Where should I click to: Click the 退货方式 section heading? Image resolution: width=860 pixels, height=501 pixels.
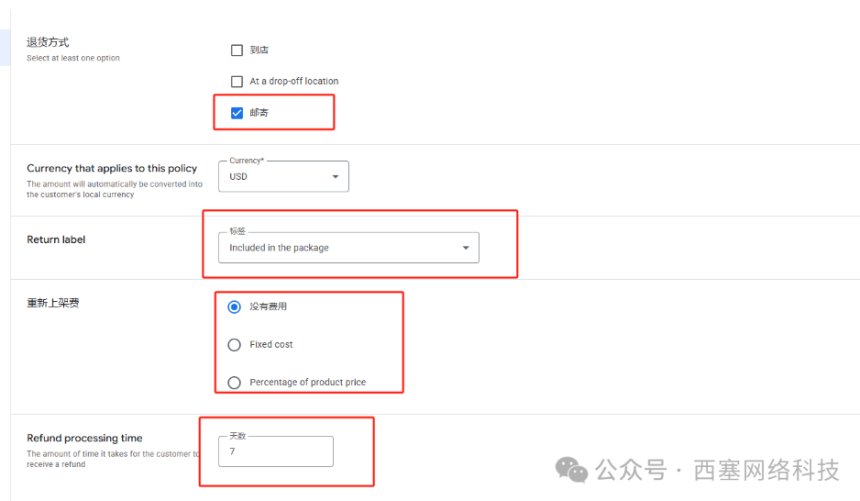(x=48, y=42)
